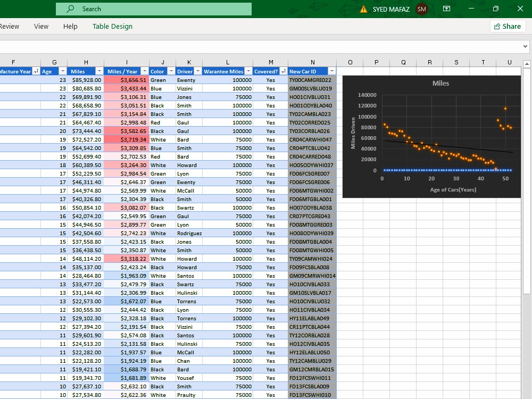Select cell with $85,928.00
This screenshot has width=532, height=399.
pos(86,80)
